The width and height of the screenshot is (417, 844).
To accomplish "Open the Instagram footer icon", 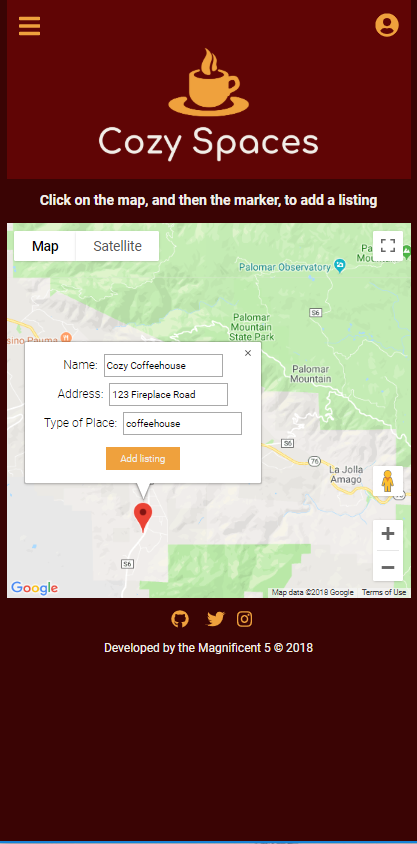I will coord(244,619).
